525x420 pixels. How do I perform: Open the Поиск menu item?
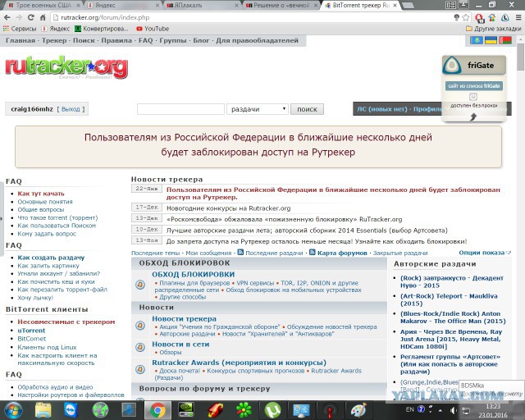coord(84,40)
